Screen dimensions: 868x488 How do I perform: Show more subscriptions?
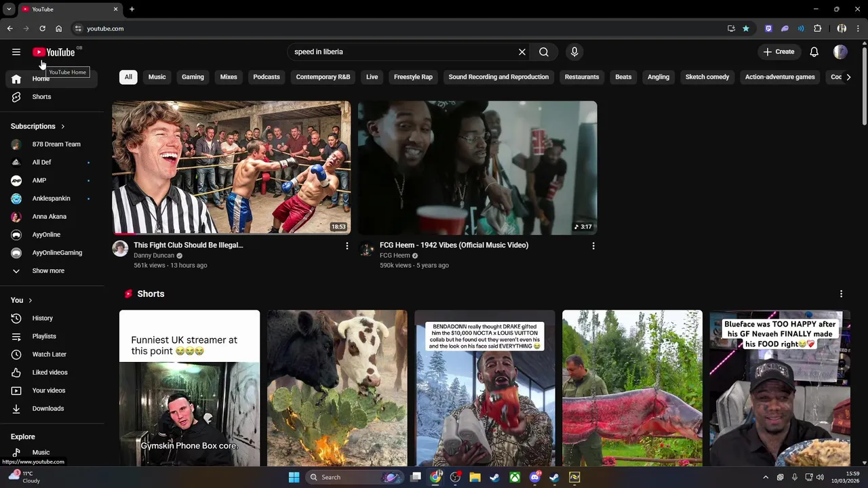click(52, 271)
